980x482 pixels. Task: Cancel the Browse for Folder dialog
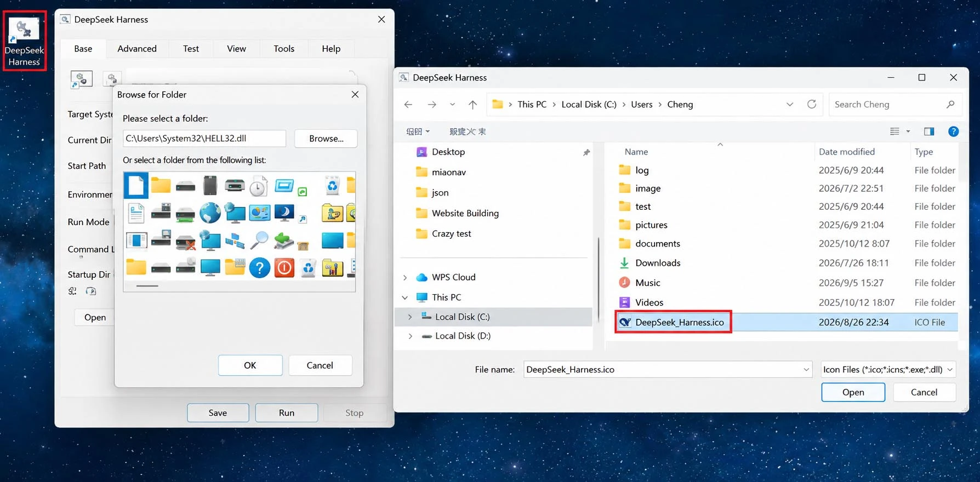pos(320,365)
